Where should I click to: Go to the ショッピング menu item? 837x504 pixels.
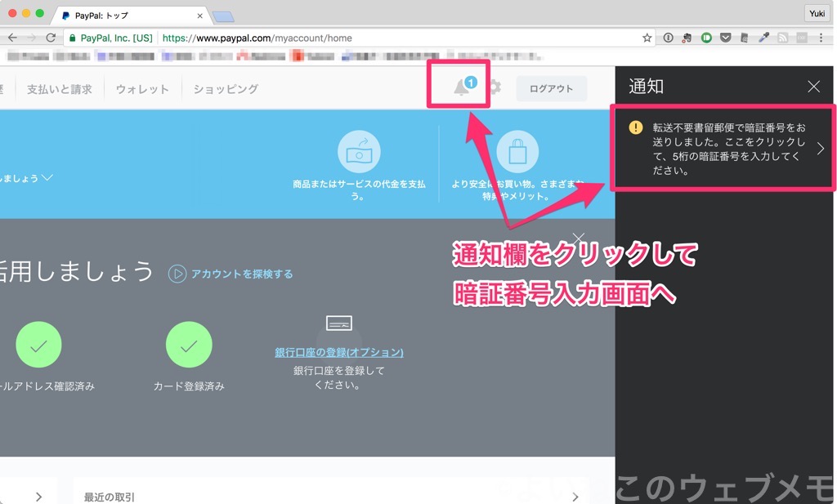pos(226,89)
